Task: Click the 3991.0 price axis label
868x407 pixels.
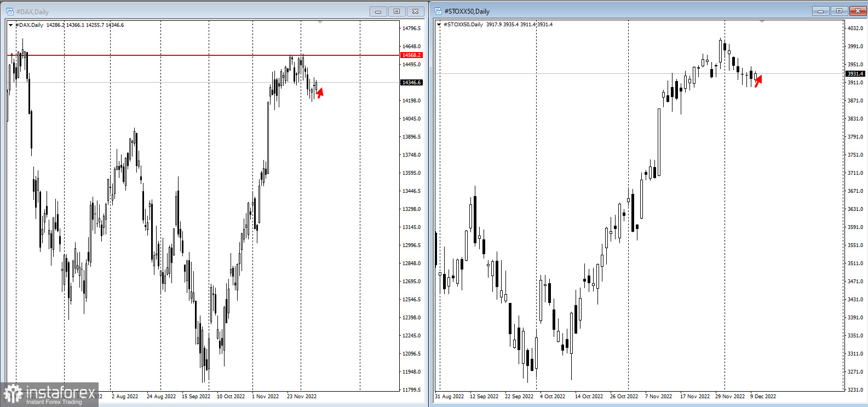Action: (855, 47)
